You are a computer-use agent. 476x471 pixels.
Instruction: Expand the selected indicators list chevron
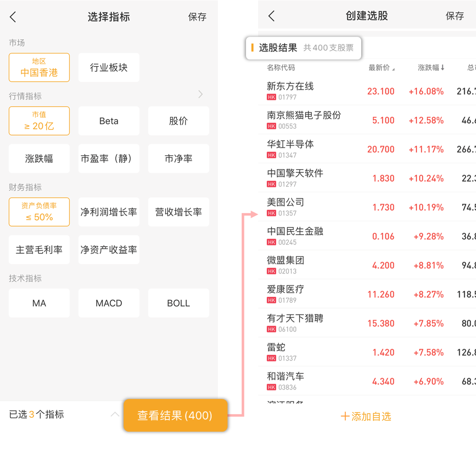[x=115, y=414]
